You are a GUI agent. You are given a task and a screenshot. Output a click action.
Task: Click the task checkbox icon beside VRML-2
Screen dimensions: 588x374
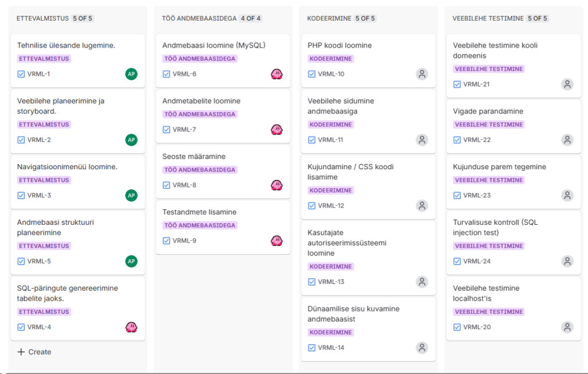point(21,140)
